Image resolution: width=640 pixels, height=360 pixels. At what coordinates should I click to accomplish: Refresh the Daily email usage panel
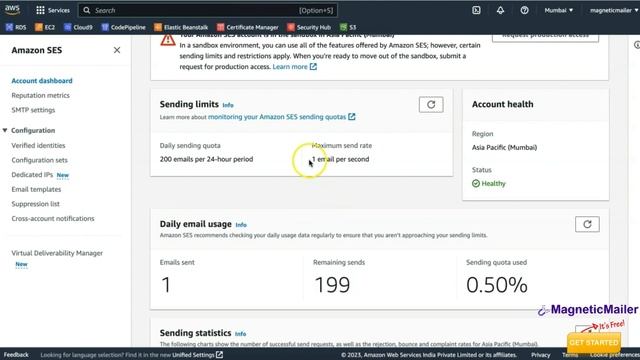coord(587,224)
